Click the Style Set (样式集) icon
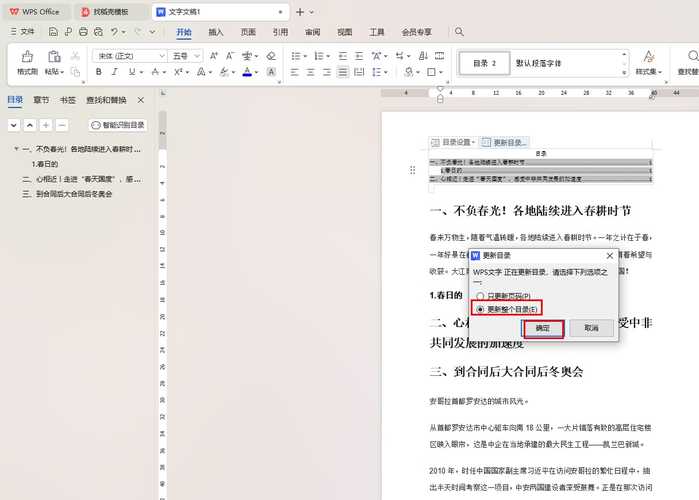The height and width of the screenshot is (500, 699). click(648, 57)
